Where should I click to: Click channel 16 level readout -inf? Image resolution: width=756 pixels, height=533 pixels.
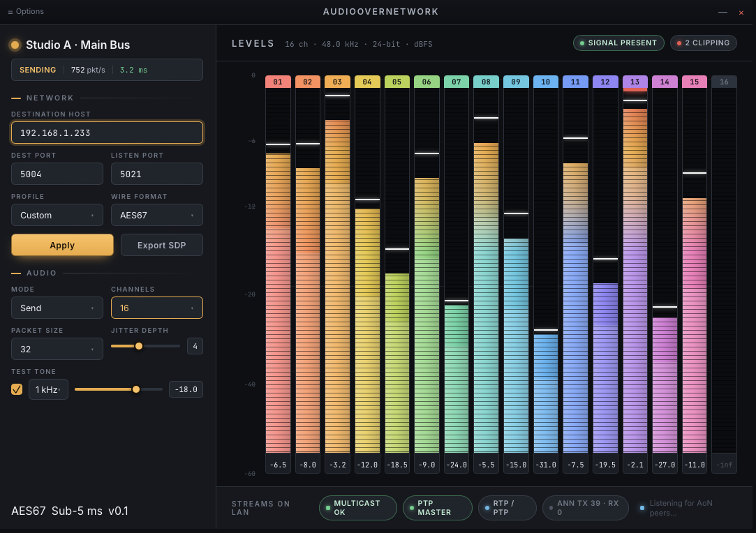click(724, 465)
